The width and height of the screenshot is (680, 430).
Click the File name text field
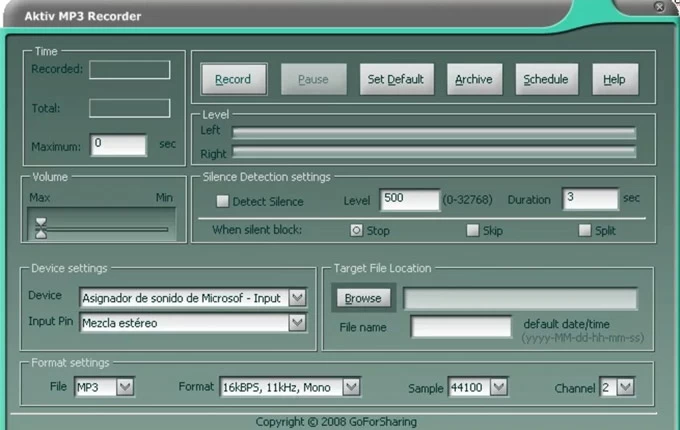[461, 327]
